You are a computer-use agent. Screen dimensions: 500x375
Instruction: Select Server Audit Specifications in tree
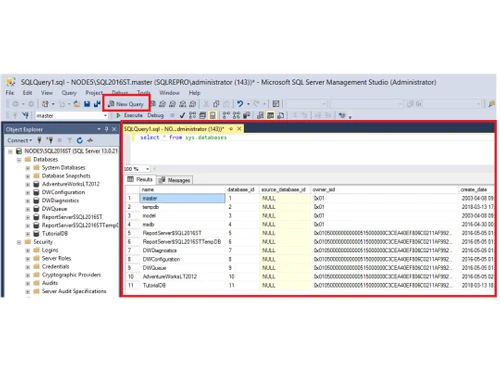click(74, 291)
